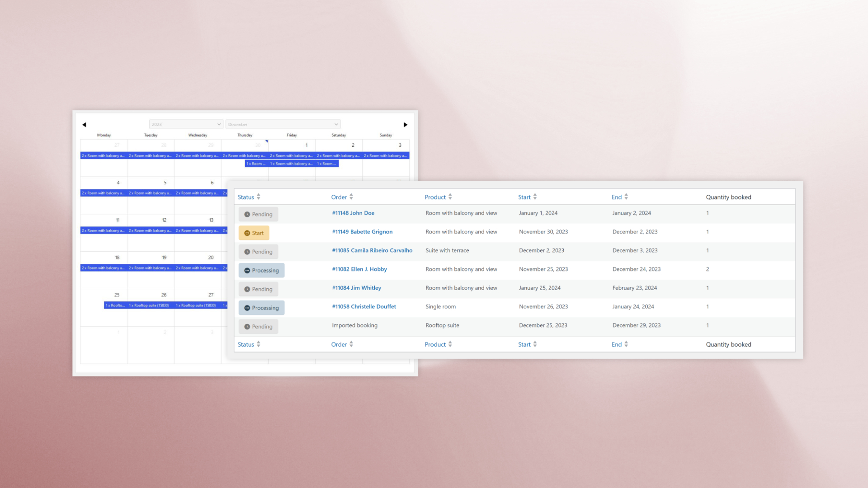Go to next month with right arrow
The height and width of the screenshot is (488, 868).
pyautogui.click(x=406, y=125)
